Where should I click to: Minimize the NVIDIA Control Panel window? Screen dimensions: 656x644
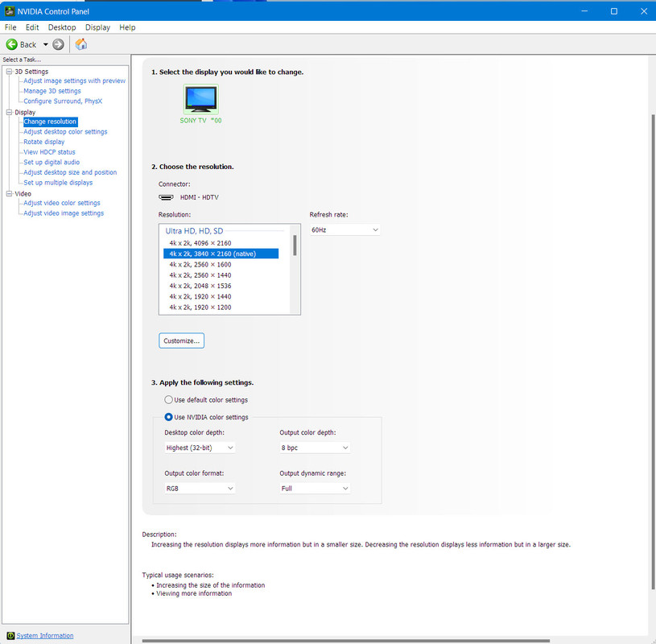(x=584, y=11)
